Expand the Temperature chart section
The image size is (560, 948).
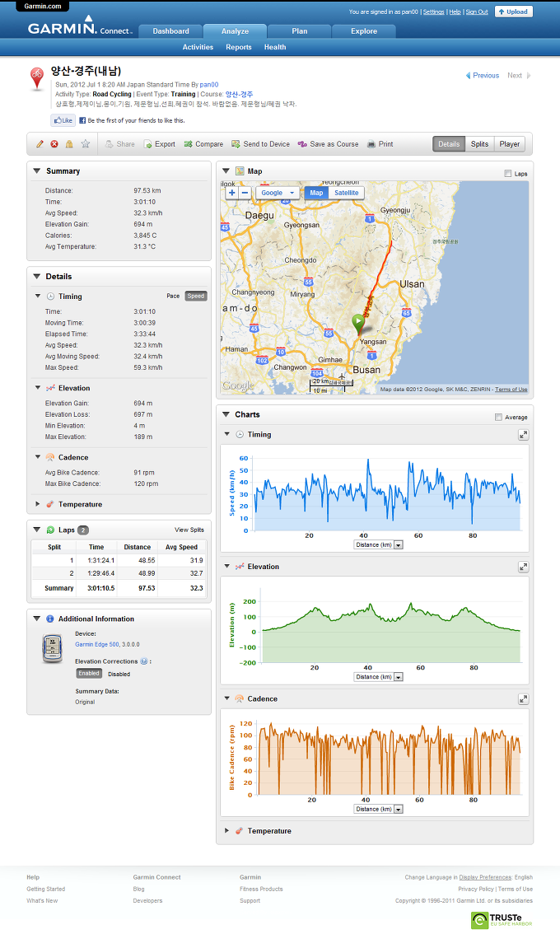click(x=226, y=831)
